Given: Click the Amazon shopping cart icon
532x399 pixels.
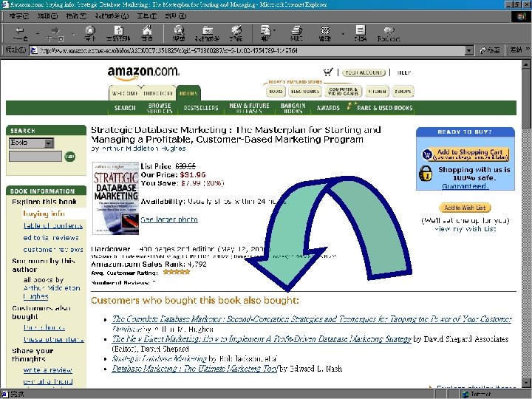Looking at the screenshot, I should [328, 72].
